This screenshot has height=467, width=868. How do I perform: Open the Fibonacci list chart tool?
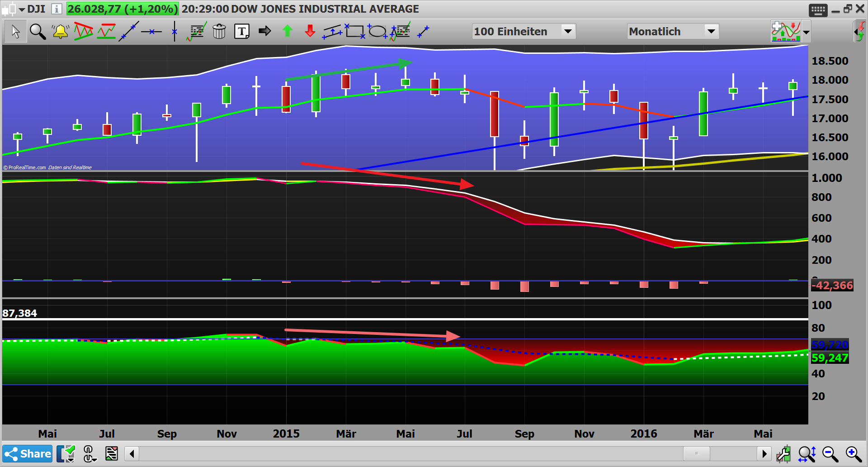pos(400,31)
